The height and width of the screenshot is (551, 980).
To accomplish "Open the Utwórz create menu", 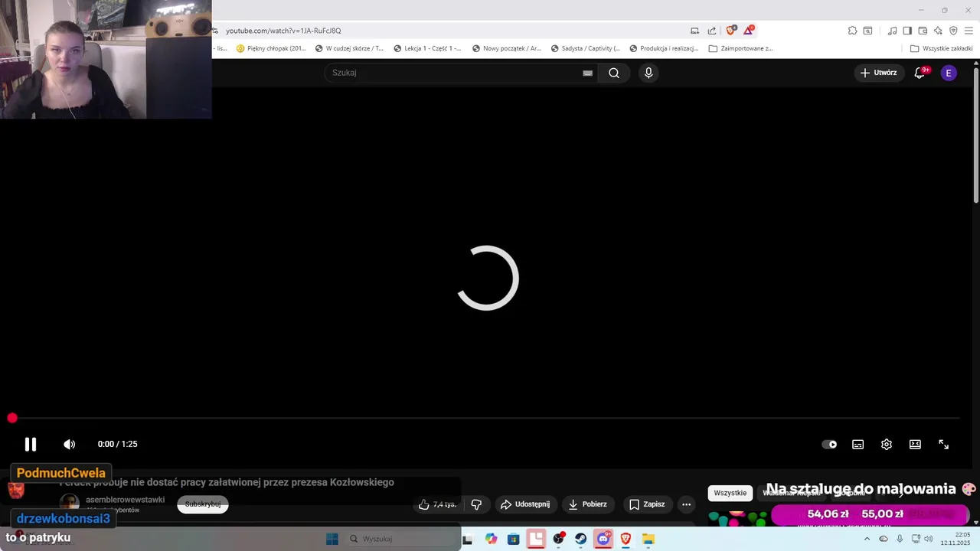I will pos(878,73).
